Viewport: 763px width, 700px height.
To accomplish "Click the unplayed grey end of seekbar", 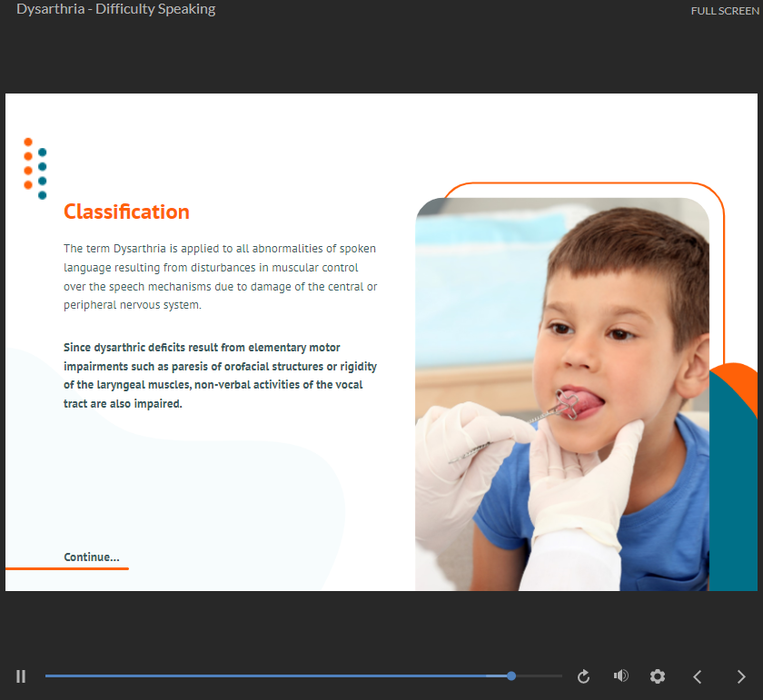I will click(540, 676).
